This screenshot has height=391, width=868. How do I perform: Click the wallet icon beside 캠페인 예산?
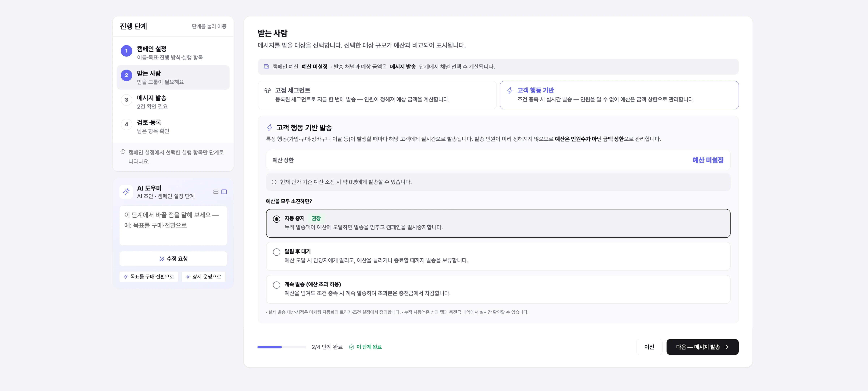(266, 66)
